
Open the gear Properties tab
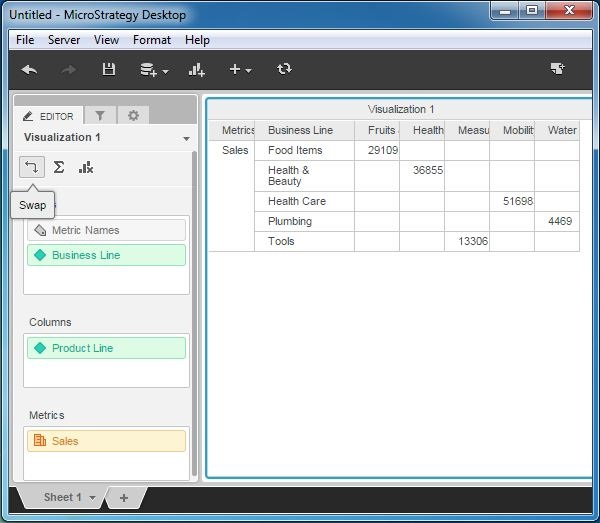(133, 116)
